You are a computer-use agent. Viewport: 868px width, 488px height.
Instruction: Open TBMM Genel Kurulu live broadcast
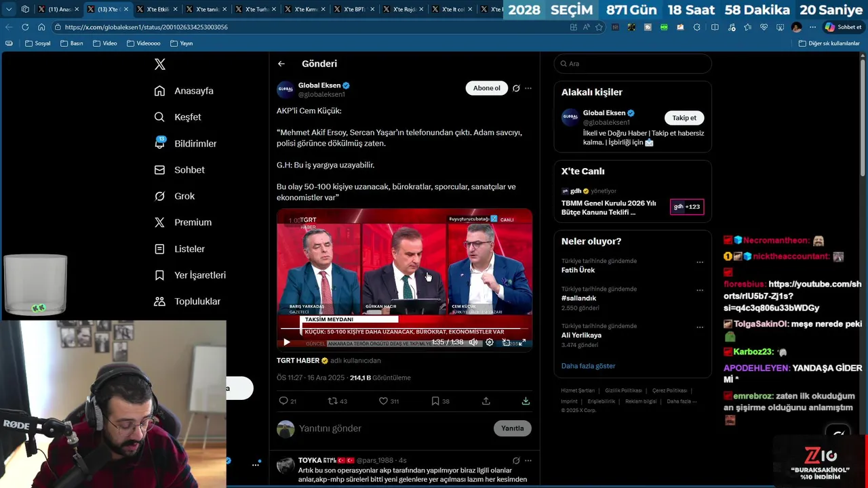609,207
